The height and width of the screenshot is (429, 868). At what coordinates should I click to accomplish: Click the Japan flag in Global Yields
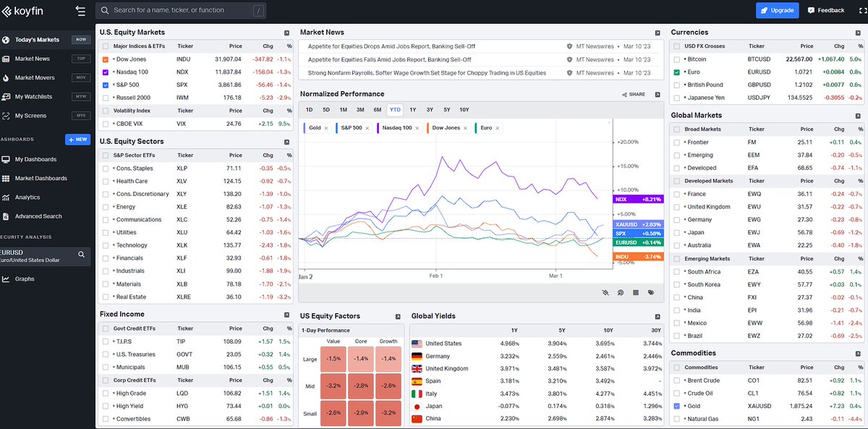(x=417, y=407)
